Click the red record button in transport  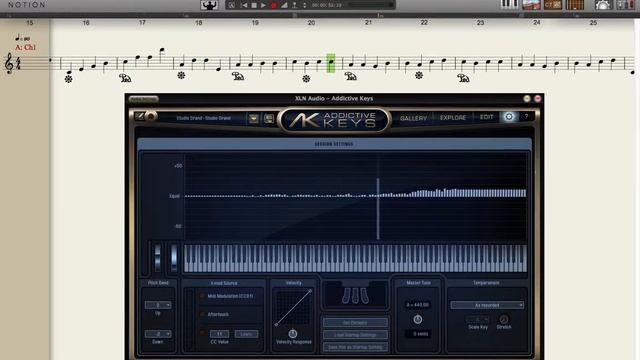274,5
